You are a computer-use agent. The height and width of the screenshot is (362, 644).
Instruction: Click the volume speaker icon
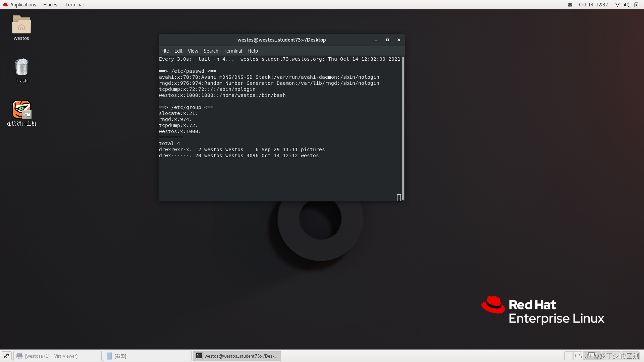tap(627, 5)
